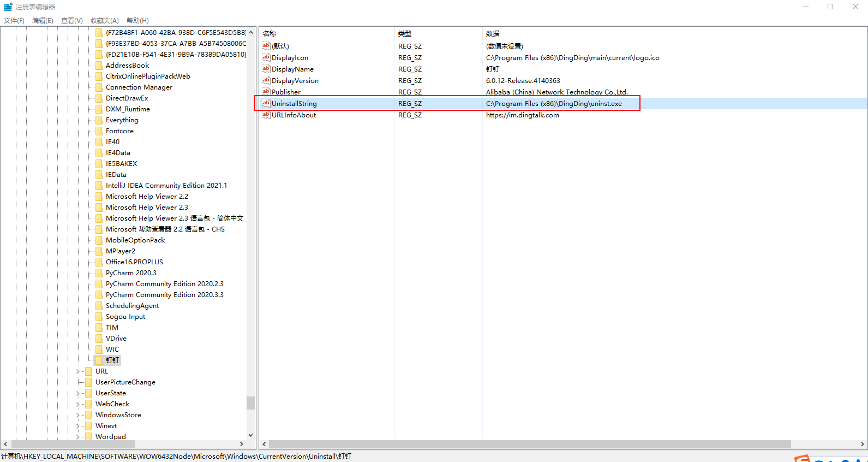Screen dimensions: 868x462
Task: Select IntelliJ IDEA Community Edition 2021.1 key
Action: tap(166, 186)
